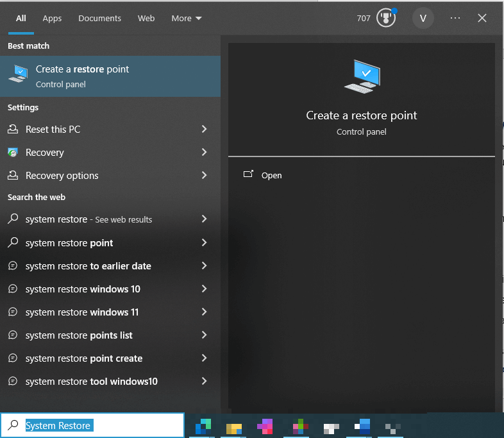The width and height of the screenshot is (504, 438).
Task: Expand the More dropdown
Action: (187, 19)
